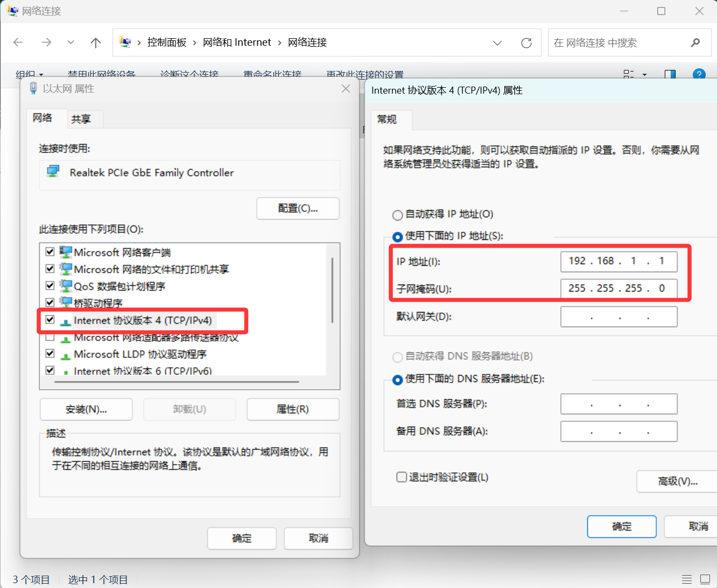
Task: Click the 默认网关 input field
Action: click(618, 317)
